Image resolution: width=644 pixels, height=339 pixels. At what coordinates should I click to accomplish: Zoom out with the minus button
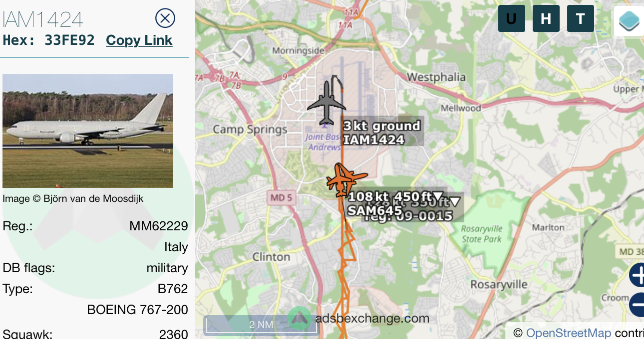coord(637,305)
